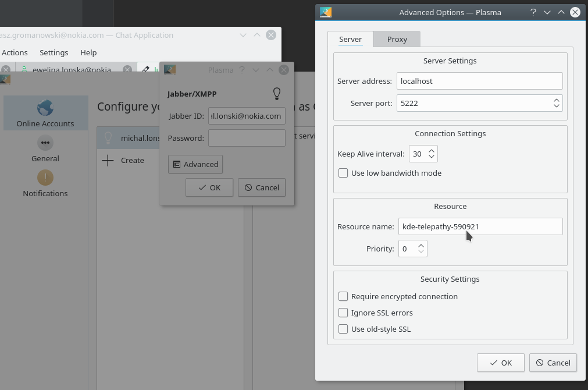588x390 pixels.
Task: Click the Online Accounts globe icon
Action: pos(45,108)
